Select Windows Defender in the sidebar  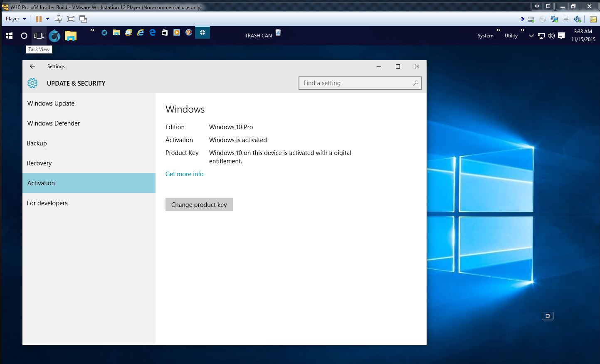click(x=89, y=123)
